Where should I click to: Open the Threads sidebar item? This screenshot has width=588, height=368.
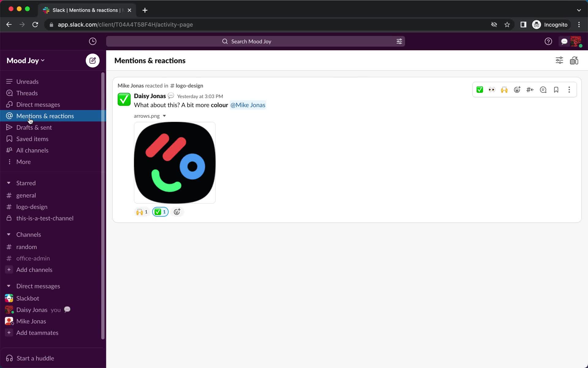[x=27, y=93]
